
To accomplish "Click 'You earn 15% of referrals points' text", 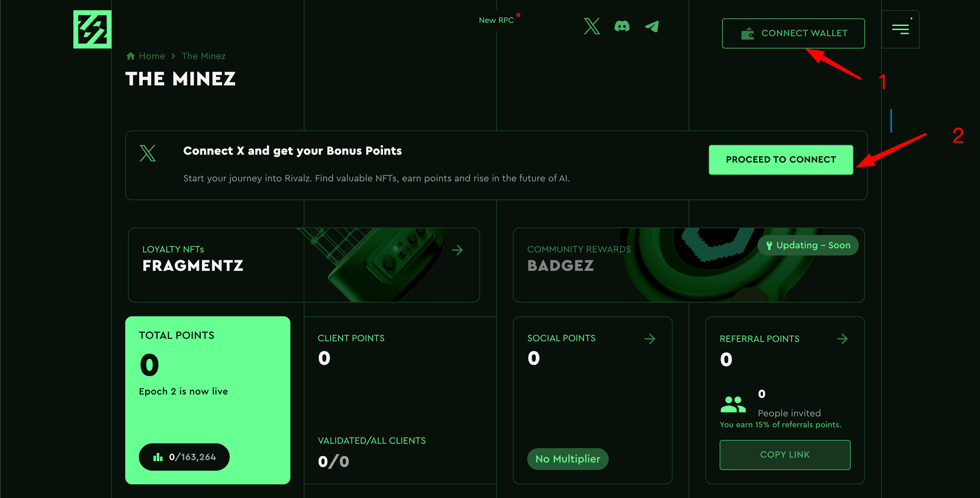I will click(x=780, y=425).
